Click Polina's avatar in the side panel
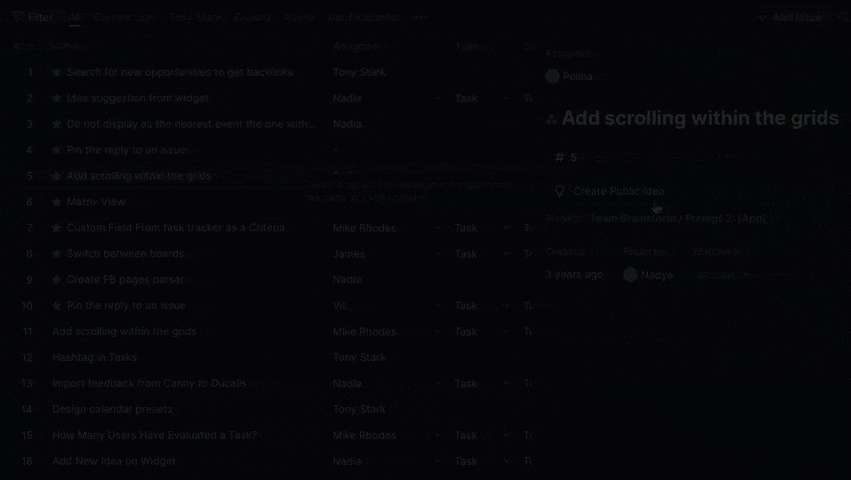The image size is (851, 480). tap(552, 76)
